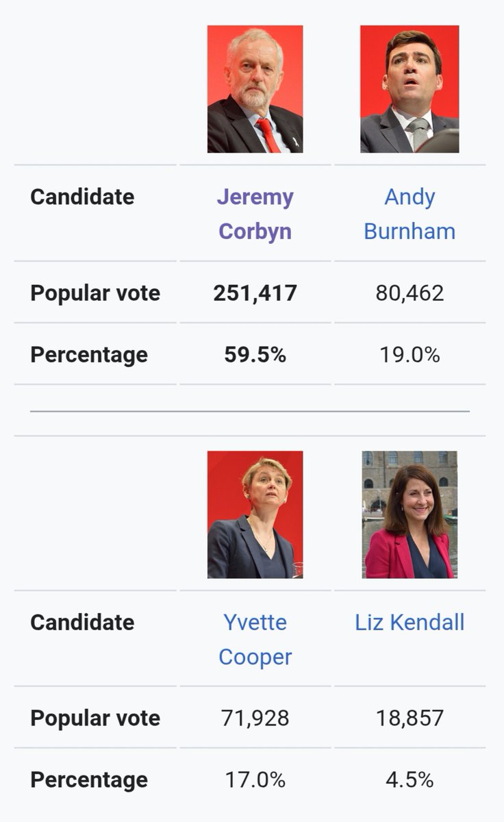504x822 pixels.
Task: Select the Percentage label beside 17.0%
Action: (x=89, y=780)
